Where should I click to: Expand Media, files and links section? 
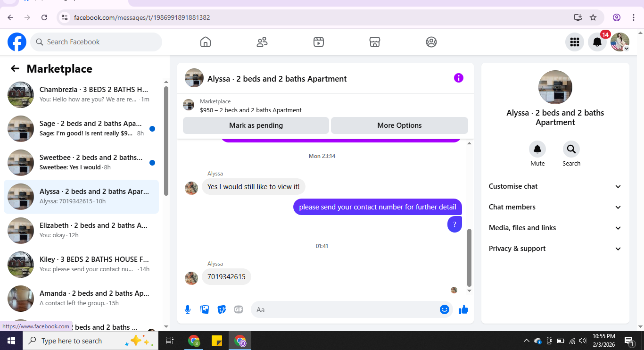pyautogui.click(x=555, y=228)
